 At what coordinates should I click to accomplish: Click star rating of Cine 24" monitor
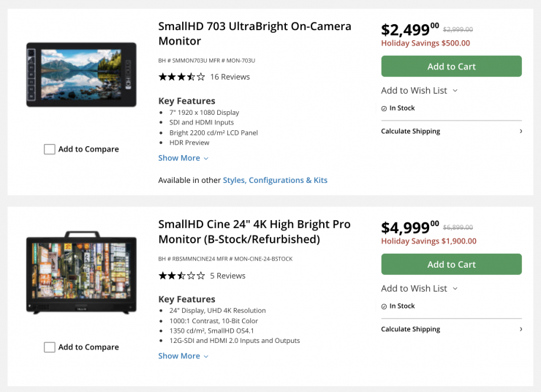[181, 276]
